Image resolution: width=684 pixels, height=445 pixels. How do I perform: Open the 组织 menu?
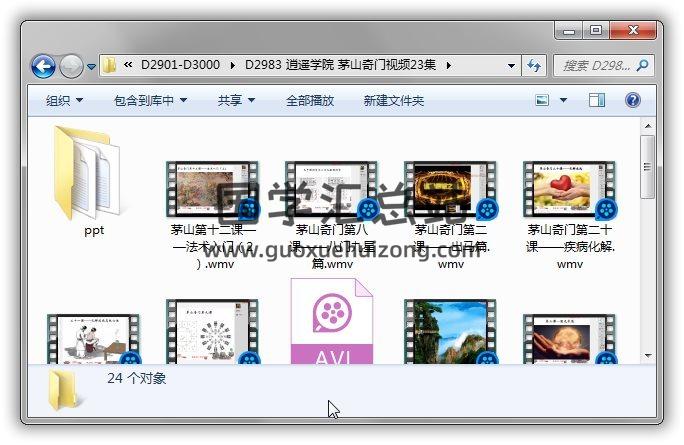point(65,101)
